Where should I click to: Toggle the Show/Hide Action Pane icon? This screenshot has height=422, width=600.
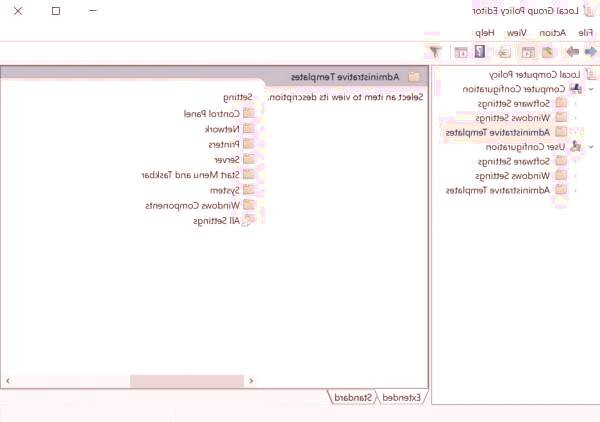pyautogui.click(x=461, y=51)
